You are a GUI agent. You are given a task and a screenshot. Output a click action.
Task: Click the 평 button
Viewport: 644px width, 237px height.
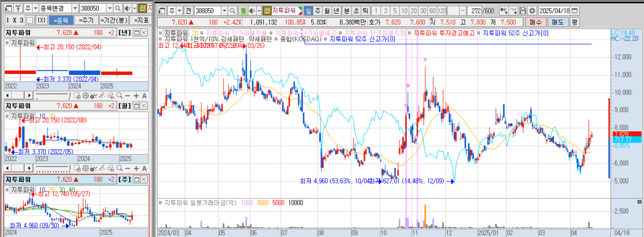click(x=574, y=22)
